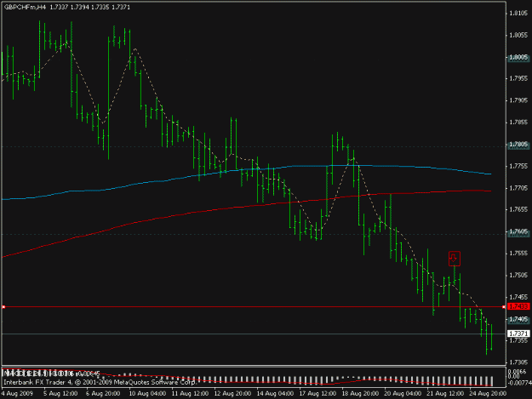The height and width of the screenshot is (399, 532).
Task: Click the highlighted 1.8005 price label
Action: point(518,57)
